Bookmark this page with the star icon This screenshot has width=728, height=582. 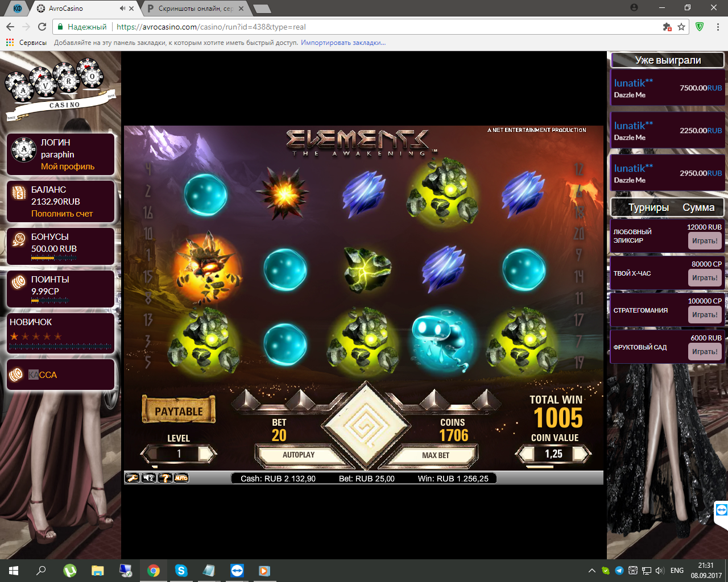[681, 27]
